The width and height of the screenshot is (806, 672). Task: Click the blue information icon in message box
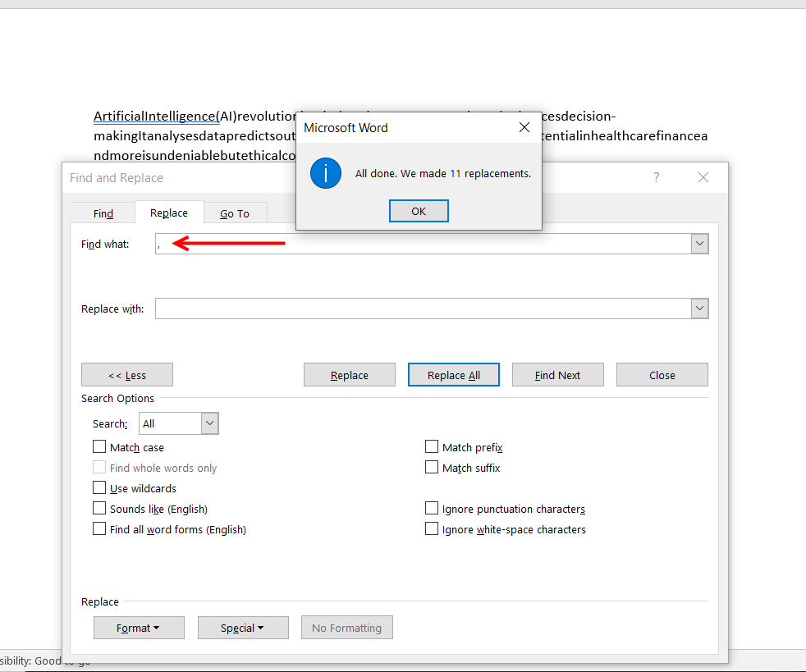click(x=326, y=174)
